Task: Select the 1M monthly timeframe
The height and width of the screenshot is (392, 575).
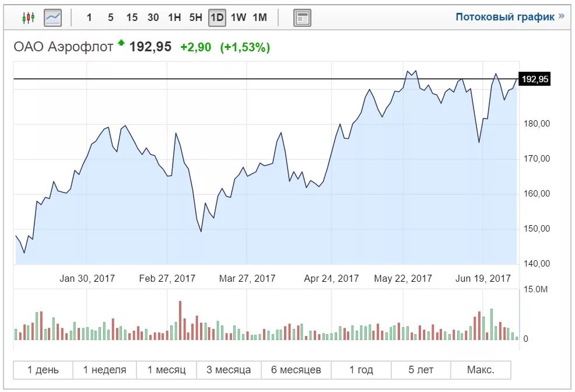Action: [260, 17]
